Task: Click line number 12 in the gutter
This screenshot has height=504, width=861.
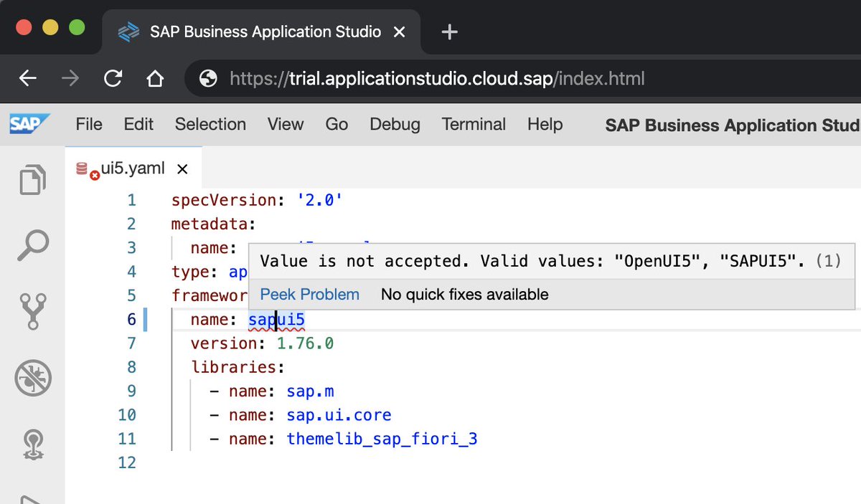Action: pos(126,462)
